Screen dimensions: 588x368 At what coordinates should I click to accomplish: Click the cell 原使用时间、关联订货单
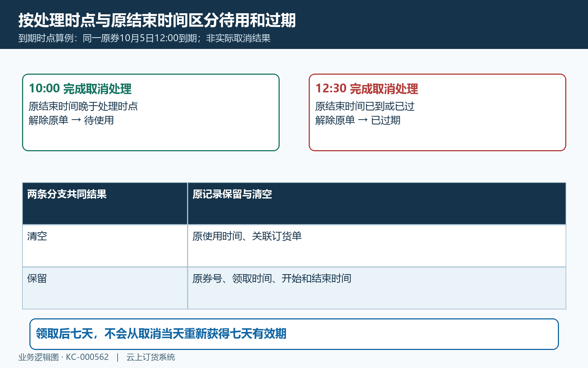[377, 246]
